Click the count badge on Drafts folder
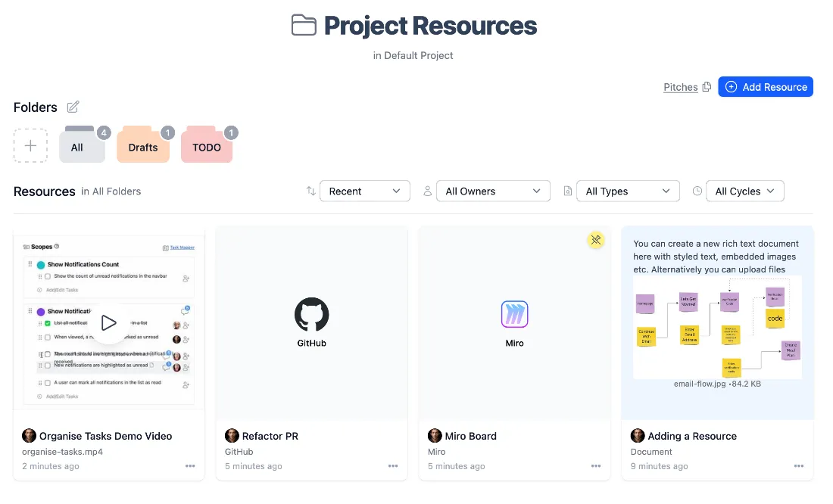833x504 pixels. click(168, 132)
